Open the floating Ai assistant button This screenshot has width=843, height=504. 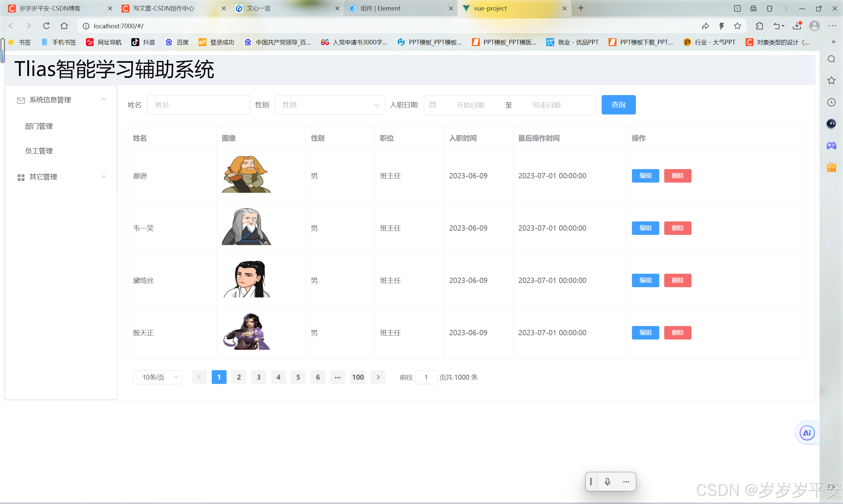[x=807, y=433]
